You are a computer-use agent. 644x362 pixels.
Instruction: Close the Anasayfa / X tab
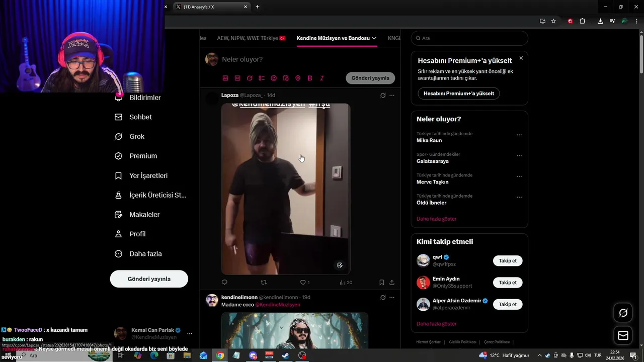tap(246, 7)
